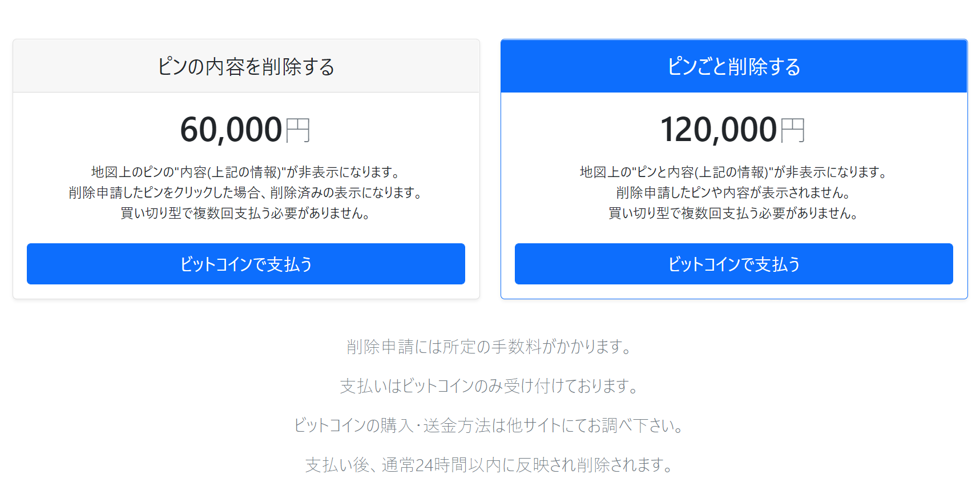The height and width of the screenshot is (486, 980).
Task: Click the note 削除申請には所定の手数料がかかります。
Action: (490, 347)
